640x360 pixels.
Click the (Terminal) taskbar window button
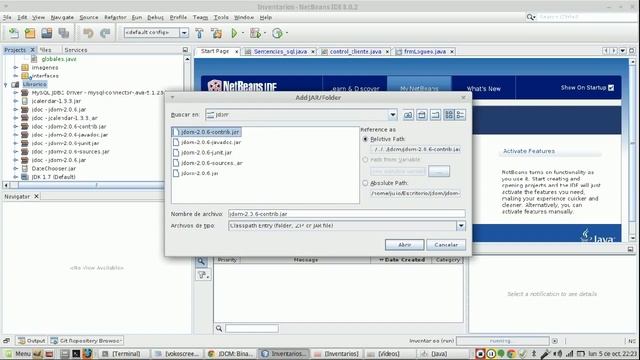coord(122,353)
